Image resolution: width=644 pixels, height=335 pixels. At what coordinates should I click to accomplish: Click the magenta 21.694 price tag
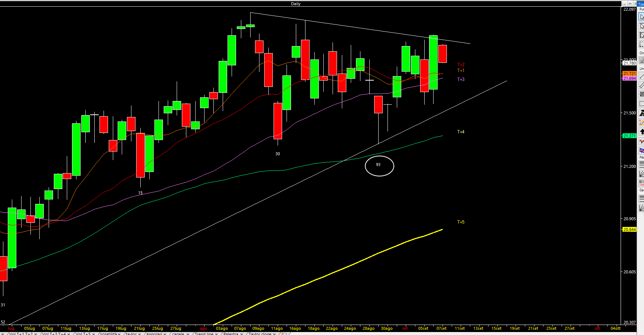[x=630, y=78]
